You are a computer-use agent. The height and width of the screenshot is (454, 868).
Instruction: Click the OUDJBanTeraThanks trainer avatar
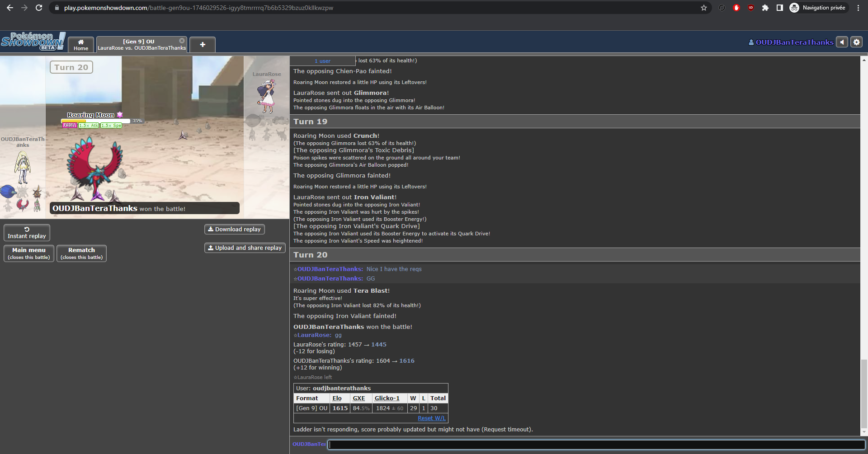[23, 167]
